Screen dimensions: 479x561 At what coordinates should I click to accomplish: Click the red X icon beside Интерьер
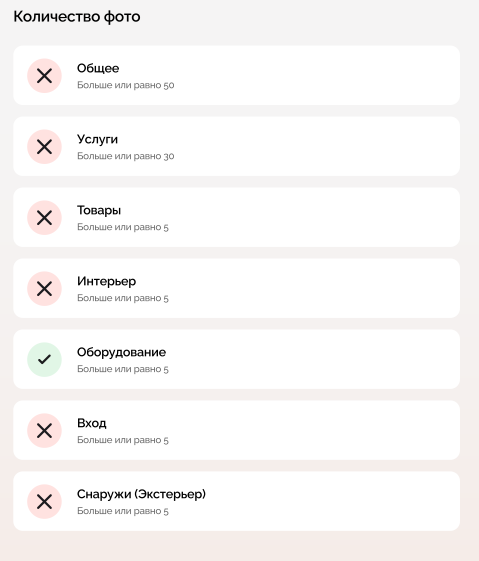[x=44, y=289]
